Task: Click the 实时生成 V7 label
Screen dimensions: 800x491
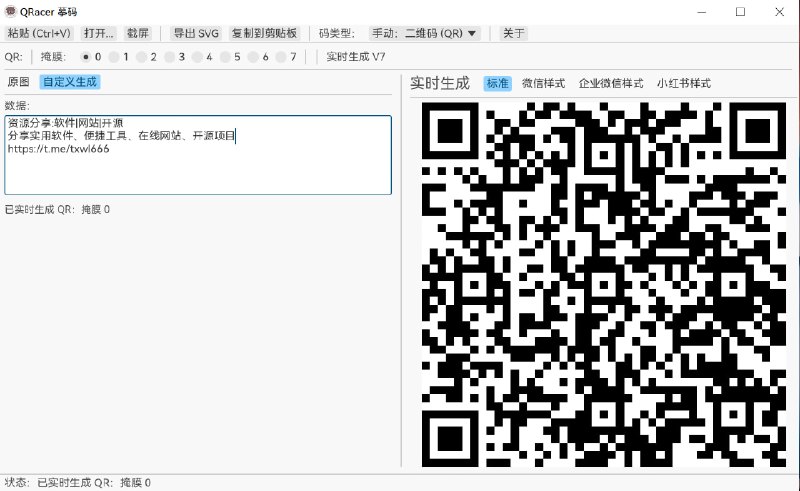Action: point(356,57)
